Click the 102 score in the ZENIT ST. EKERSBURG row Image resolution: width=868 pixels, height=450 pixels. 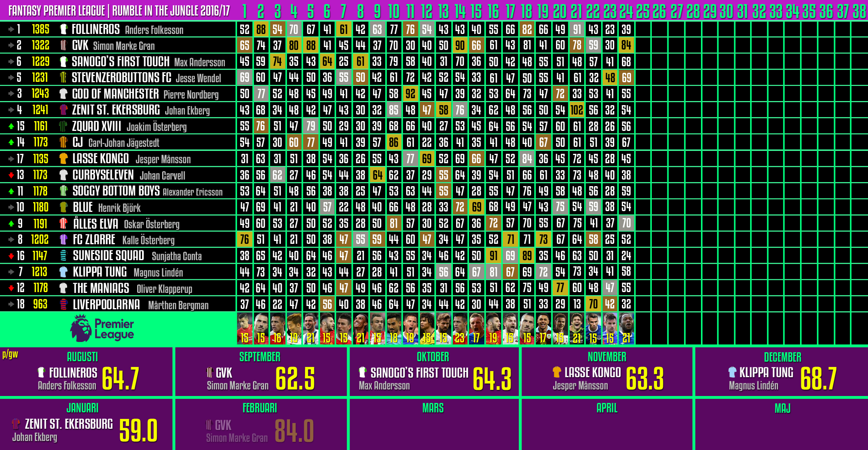pos(577,110)
